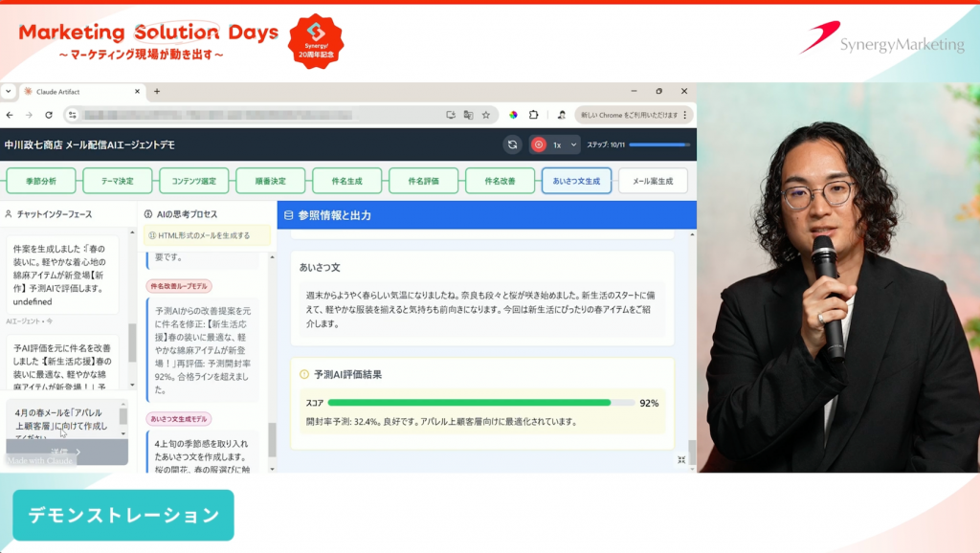Click the 予測AI評価結果 warning icon
Viewport: 980px width, 553px height.
[304, 375]
